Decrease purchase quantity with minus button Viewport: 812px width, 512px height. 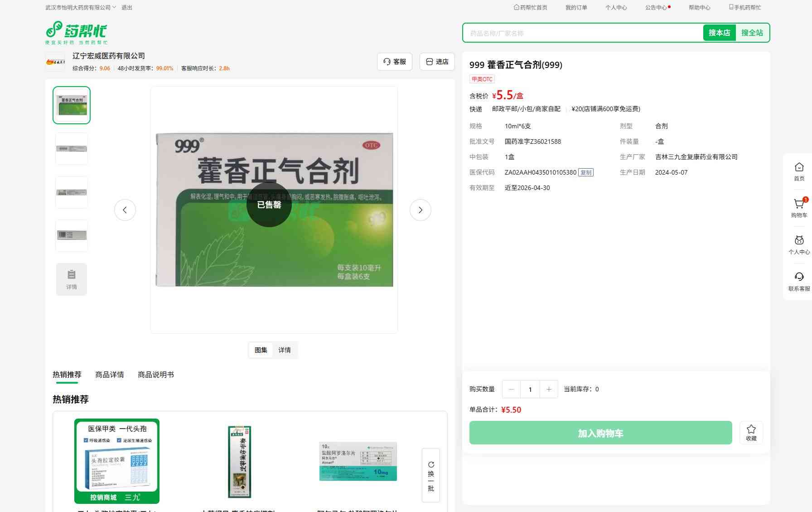click(511, 389)
